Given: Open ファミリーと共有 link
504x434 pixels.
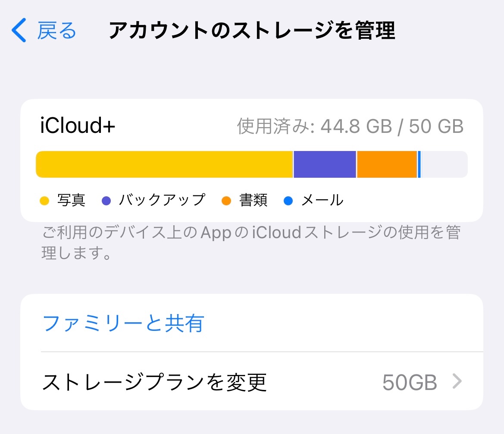Looking at the screenshot, I should point(124,323).
